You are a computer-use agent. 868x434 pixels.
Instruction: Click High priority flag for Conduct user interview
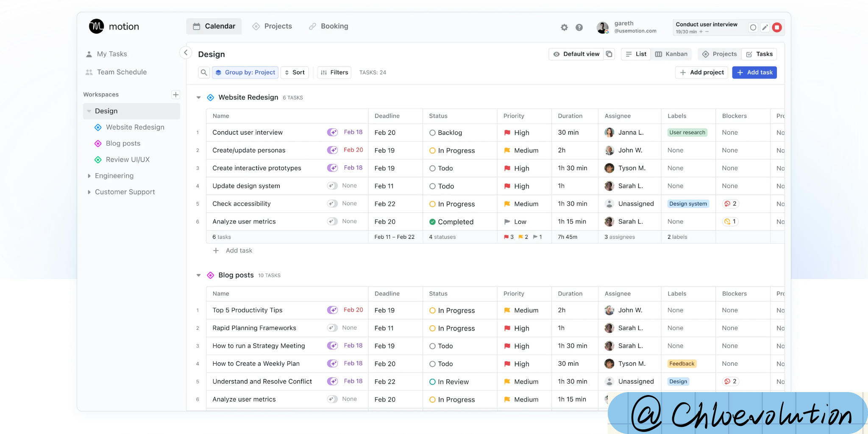[x=507, y=133]
